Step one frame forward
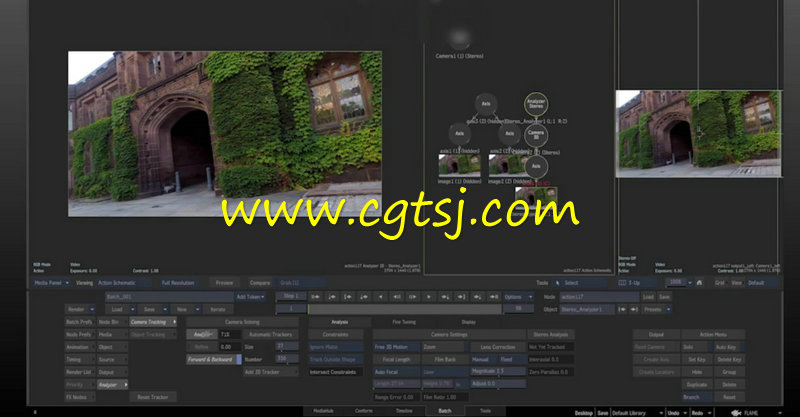The image size is (800, 417). 413,297
